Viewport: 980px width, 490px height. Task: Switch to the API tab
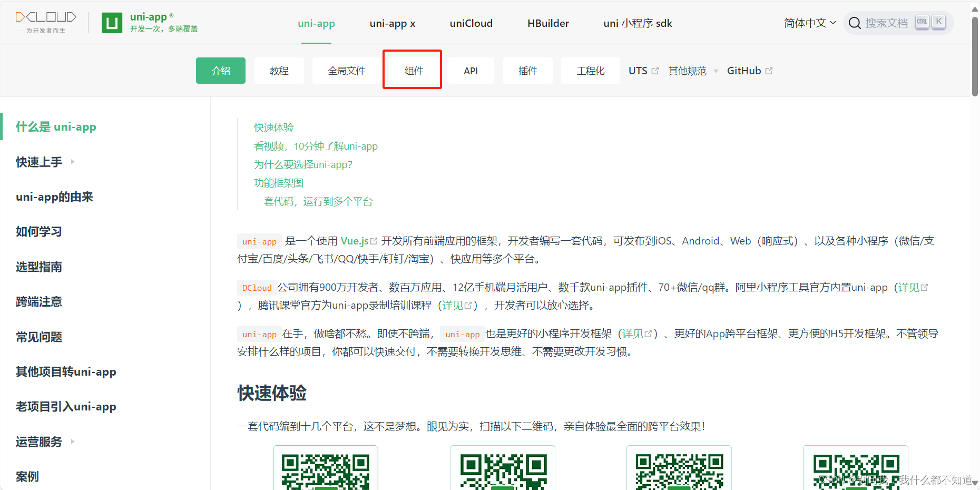click(x=471, y=70)
